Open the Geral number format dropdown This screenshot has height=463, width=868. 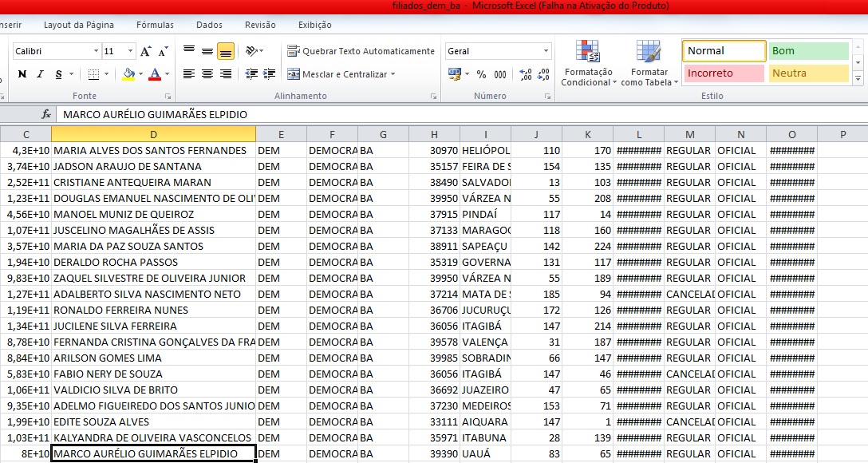[x=546, y=51]
